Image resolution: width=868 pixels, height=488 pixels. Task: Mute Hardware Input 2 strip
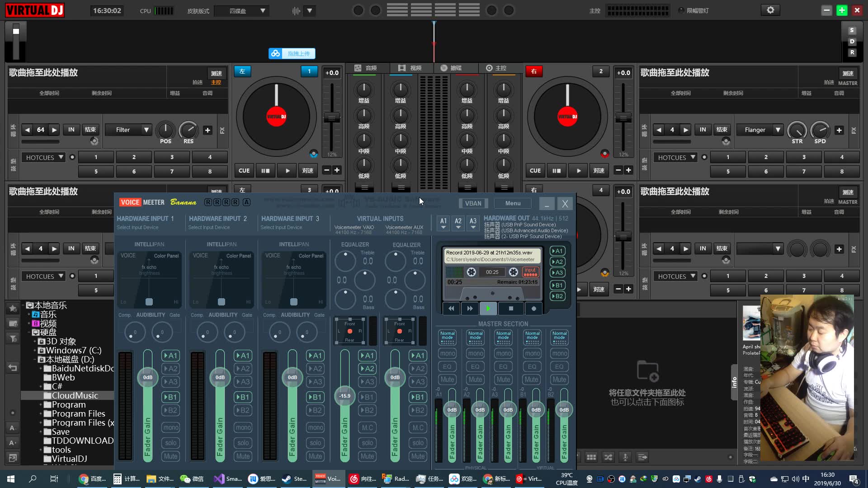[243, 456]
